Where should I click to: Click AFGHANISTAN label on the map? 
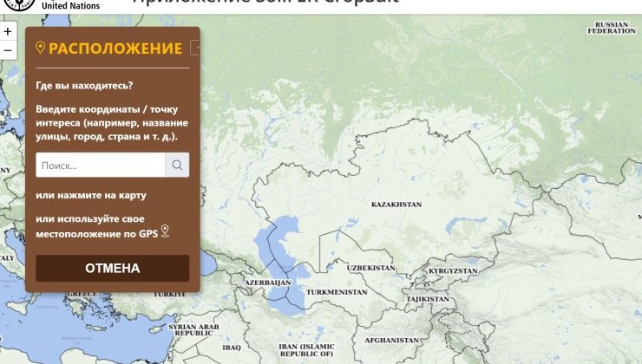pyautogui.click(x=392, y=341)
